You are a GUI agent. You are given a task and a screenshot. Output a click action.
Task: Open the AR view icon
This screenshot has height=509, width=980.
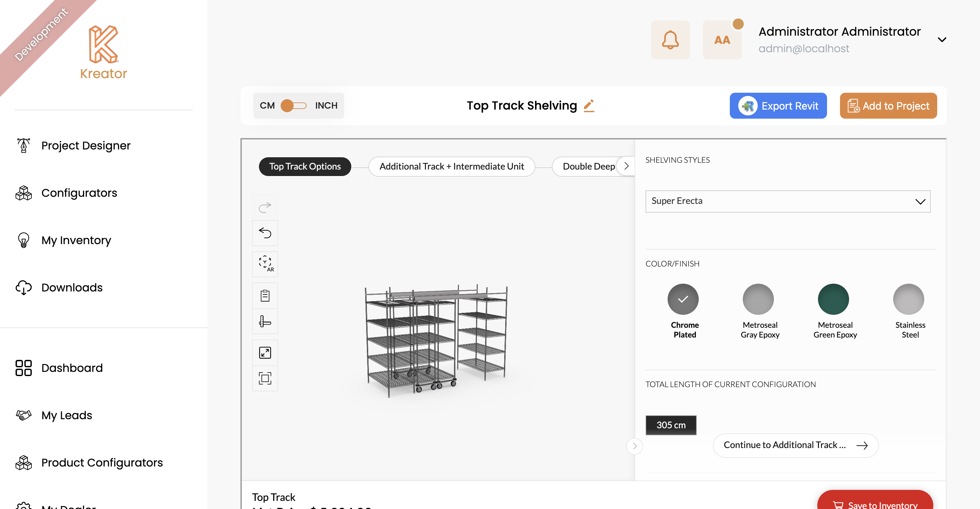265,264
